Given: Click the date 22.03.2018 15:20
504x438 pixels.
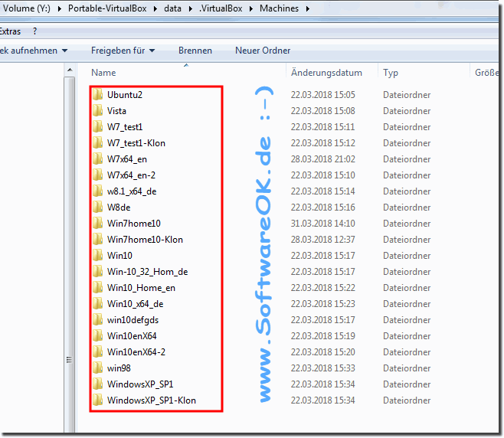Looking at the screenshot, I should click(x=322, y=352).
